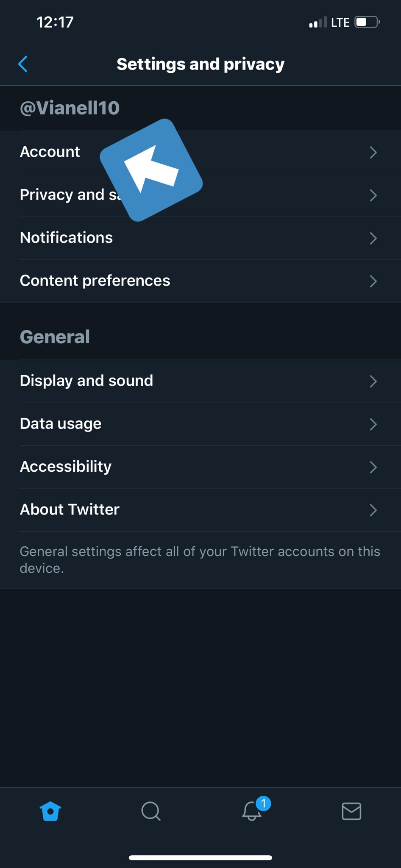401x868 pixels.
Task: Tap the battery indicator in status bar
Action: pos(367,22)
